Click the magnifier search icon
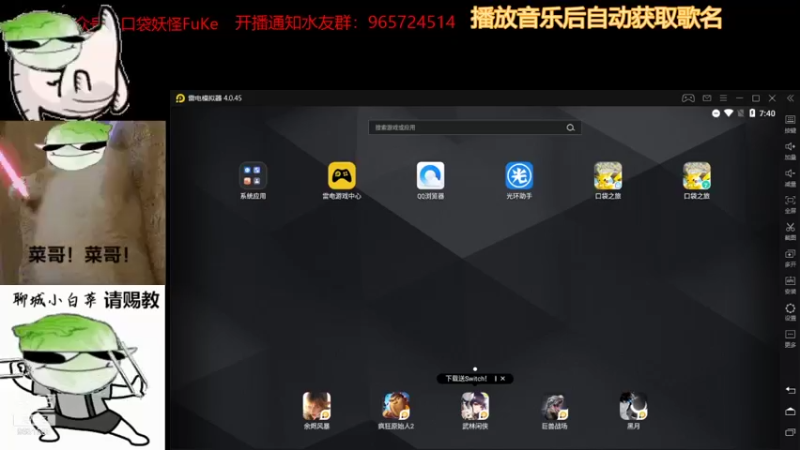This screenshot has height=450, width=800. point(570,128)
